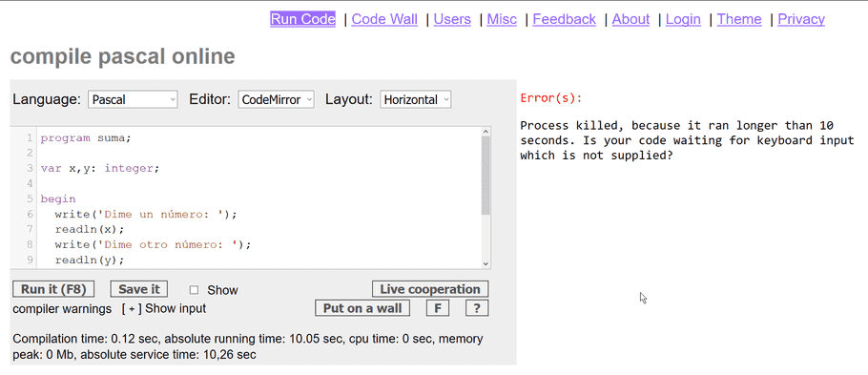Go to the Users page
The width and height of the screenshot is (868, 375).
coord(452,19)
